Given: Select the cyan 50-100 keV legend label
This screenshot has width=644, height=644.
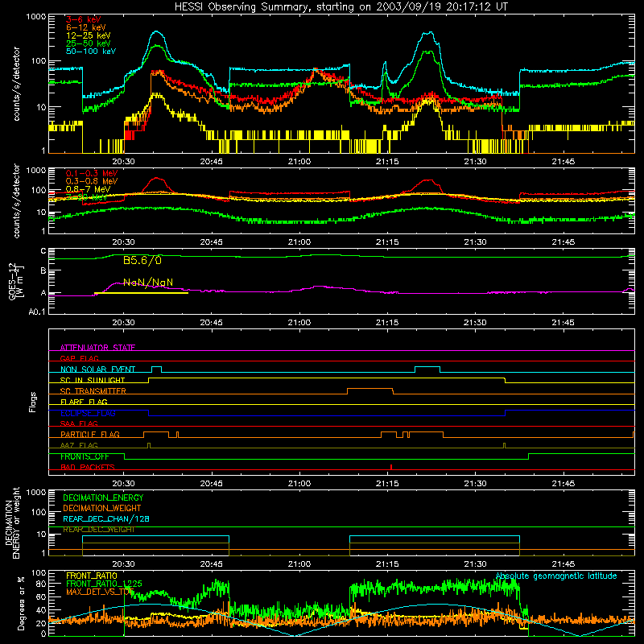Looking at the screenshot, I should pyautogui.click(x=90, y=52).
